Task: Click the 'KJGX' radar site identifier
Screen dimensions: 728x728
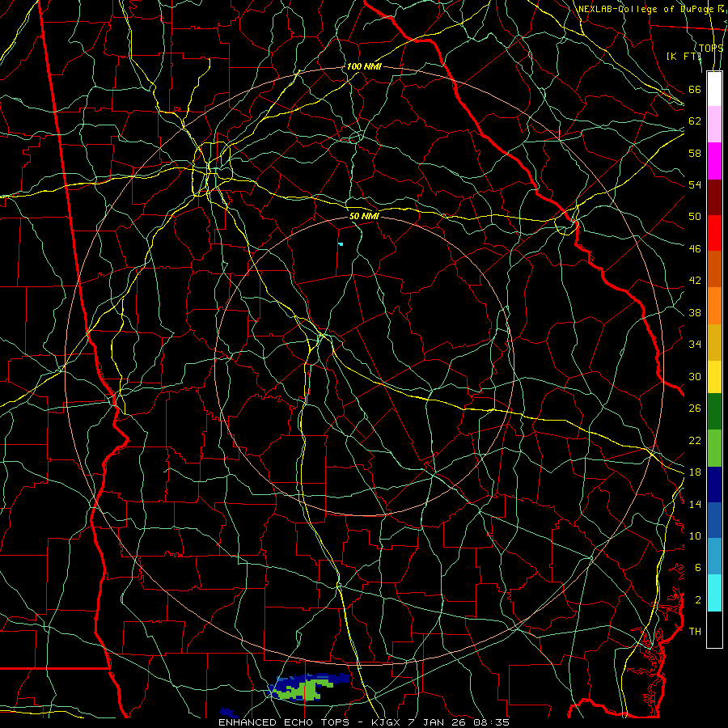Action: click(387, 722)
